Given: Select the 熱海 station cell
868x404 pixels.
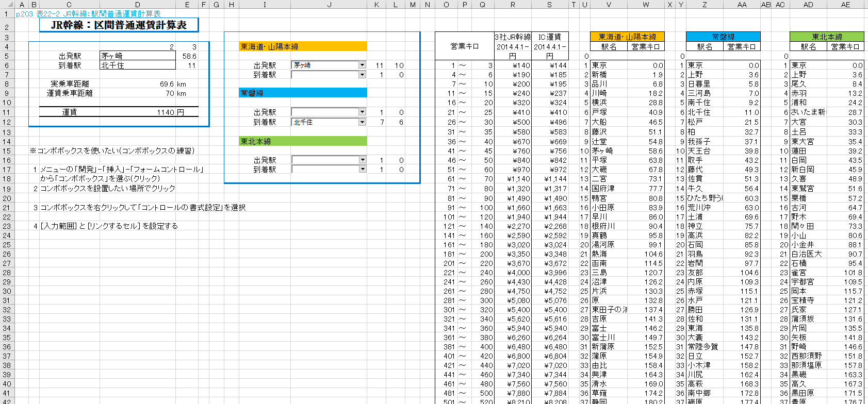Looking at the screenshot, I should point(609,254).
